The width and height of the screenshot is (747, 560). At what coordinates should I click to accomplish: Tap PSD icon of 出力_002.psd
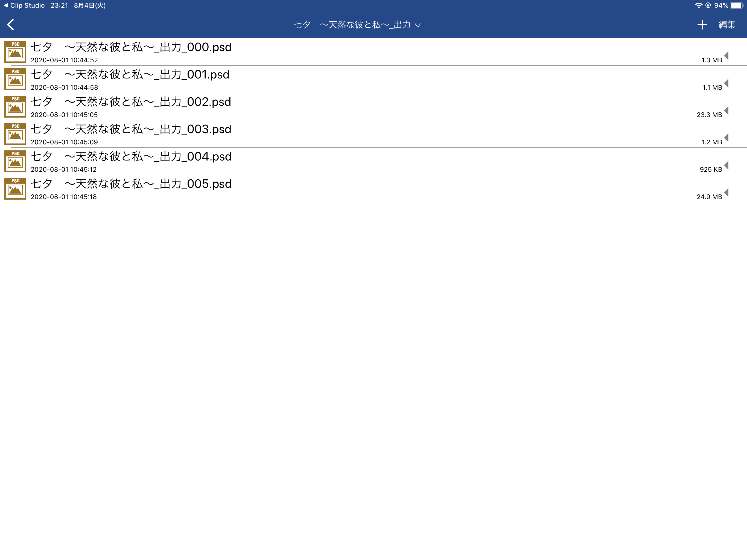pyautogui.click(x=15, y=107)
